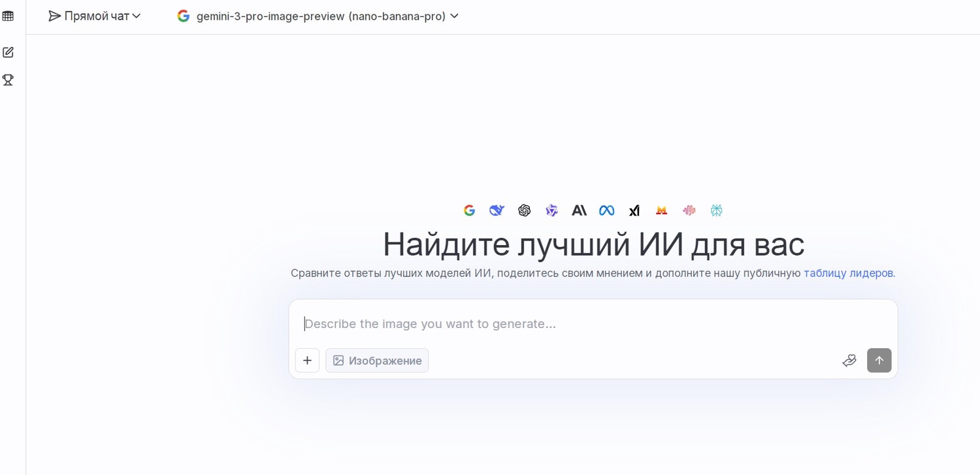Click the Meta infinity logo

coord(606,210)
